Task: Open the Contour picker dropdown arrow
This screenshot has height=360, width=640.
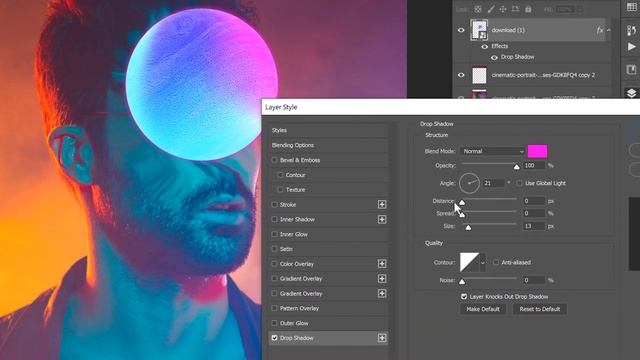Action: 482,263
